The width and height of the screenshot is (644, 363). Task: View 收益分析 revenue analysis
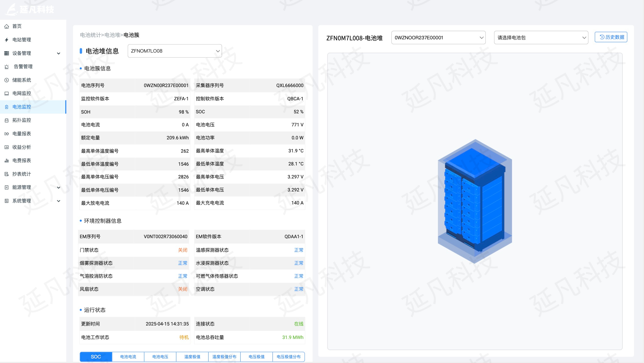coord(21,147)
